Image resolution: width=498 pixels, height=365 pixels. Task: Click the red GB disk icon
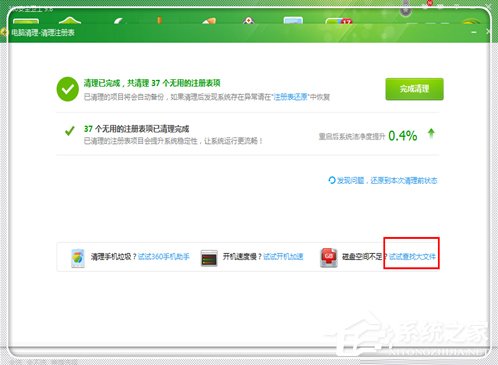point(329,257)
